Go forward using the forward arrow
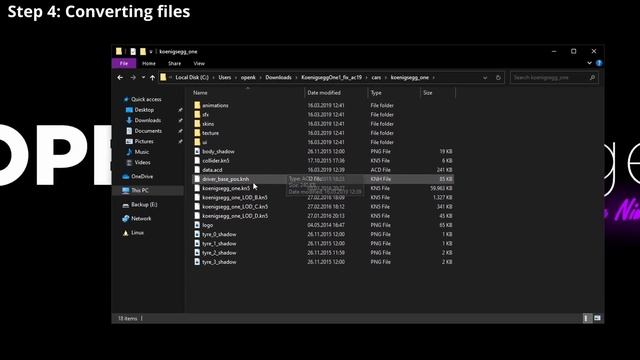Screen dimensions: 640x360 tap(133, 78)
